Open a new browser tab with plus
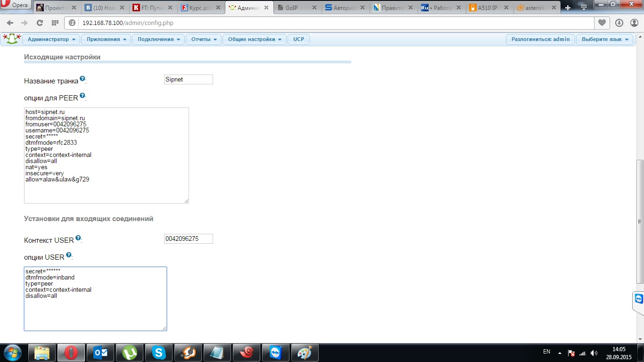This screenshot has width=644, height=362. pos(568,8)
